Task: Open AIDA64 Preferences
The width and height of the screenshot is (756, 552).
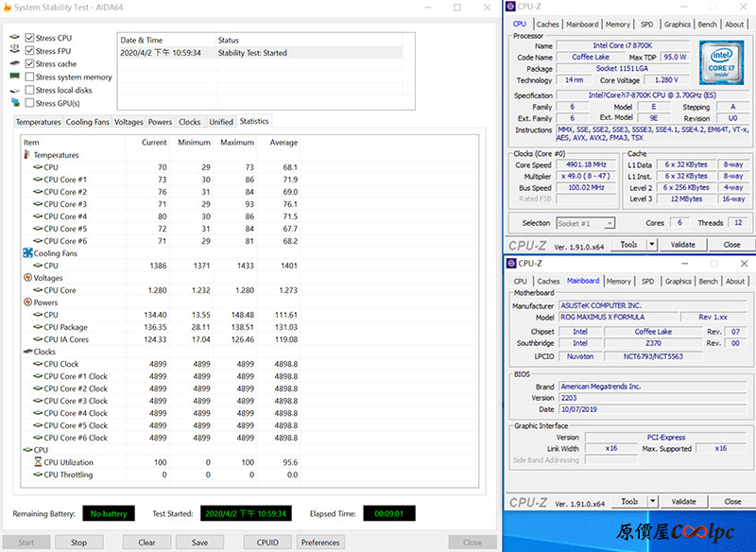Action: pyautogui.click(x=320, y=543)
